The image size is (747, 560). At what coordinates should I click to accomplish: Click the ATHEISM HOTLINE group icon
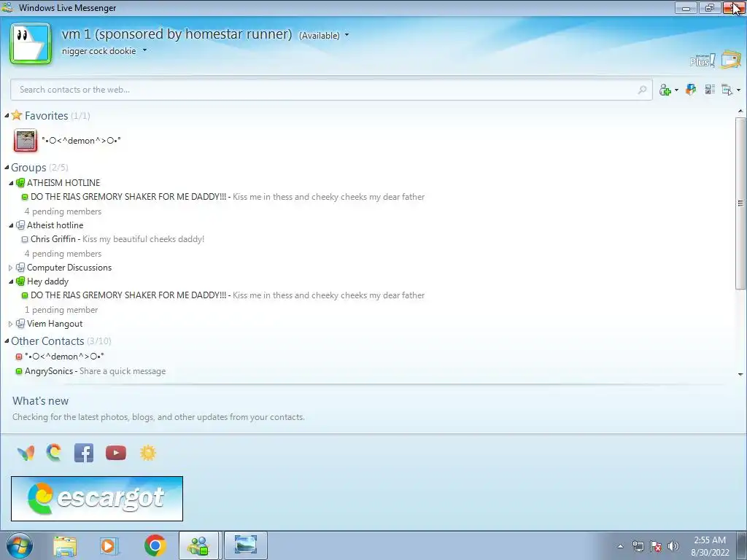[x=20, y=183]
